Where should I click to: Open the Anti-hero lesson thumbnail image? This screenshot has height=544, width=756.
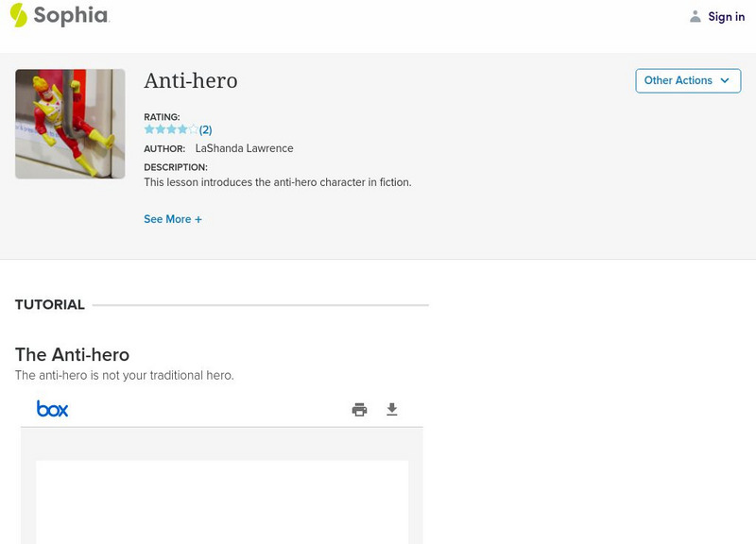click(70, 124)
